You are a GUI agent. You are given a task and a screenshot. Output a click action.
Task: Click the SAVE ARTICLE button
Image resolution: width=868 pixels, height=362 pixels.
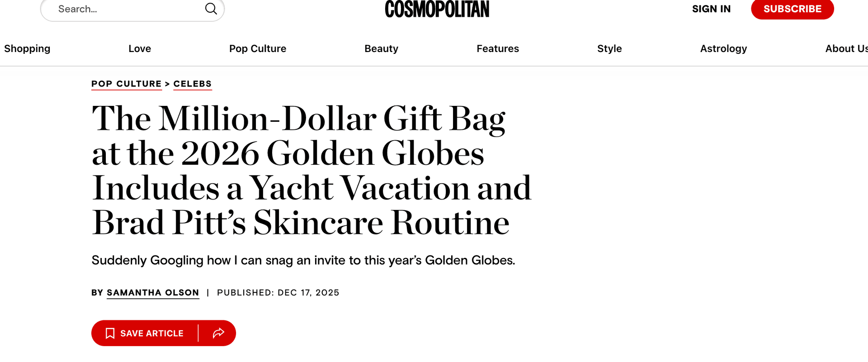pos(151,333)
